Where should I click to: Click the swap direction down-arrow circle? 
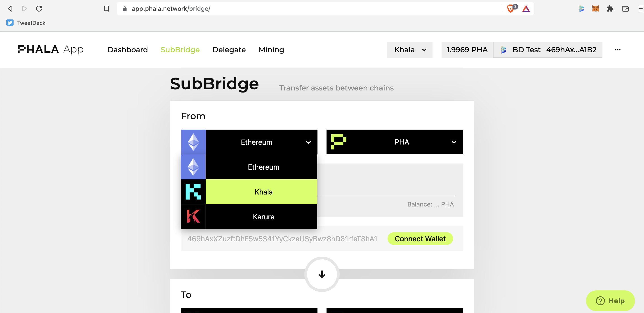coord(322,274)
